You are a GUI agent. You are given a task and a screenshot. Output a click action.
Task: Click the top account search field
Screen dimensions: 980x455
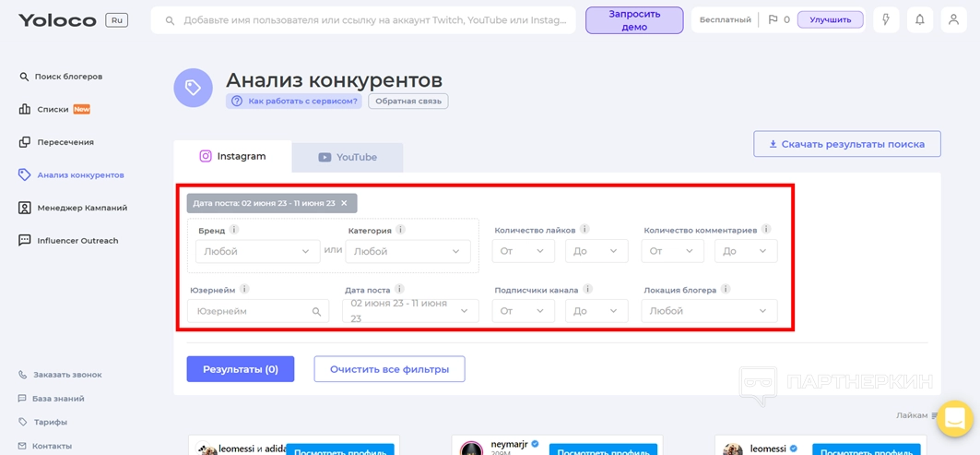tap(363, 20)
